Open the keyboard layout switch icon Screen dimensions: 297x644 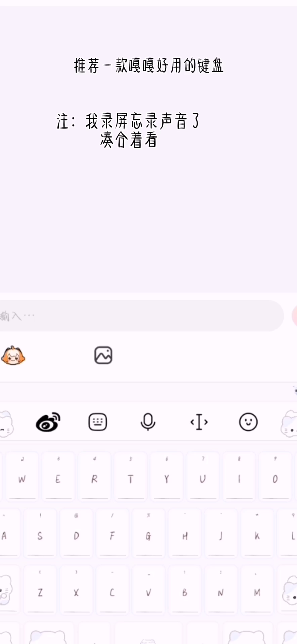pyautogui.click(x=98, y=422)
